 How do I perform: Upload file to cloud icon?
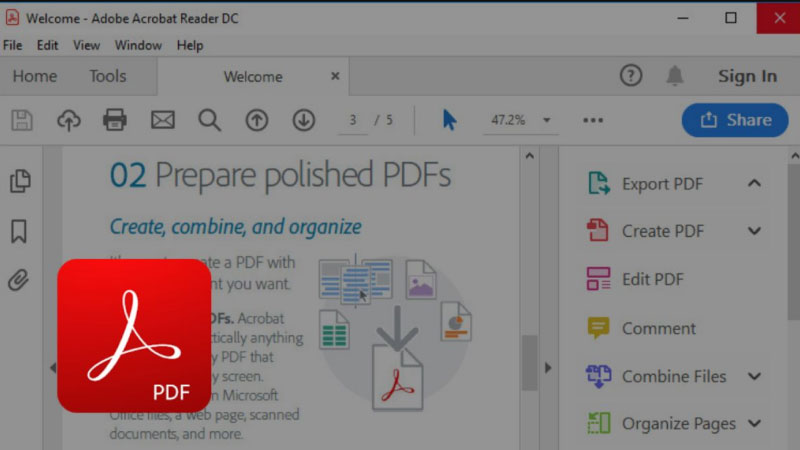point(68,120)
